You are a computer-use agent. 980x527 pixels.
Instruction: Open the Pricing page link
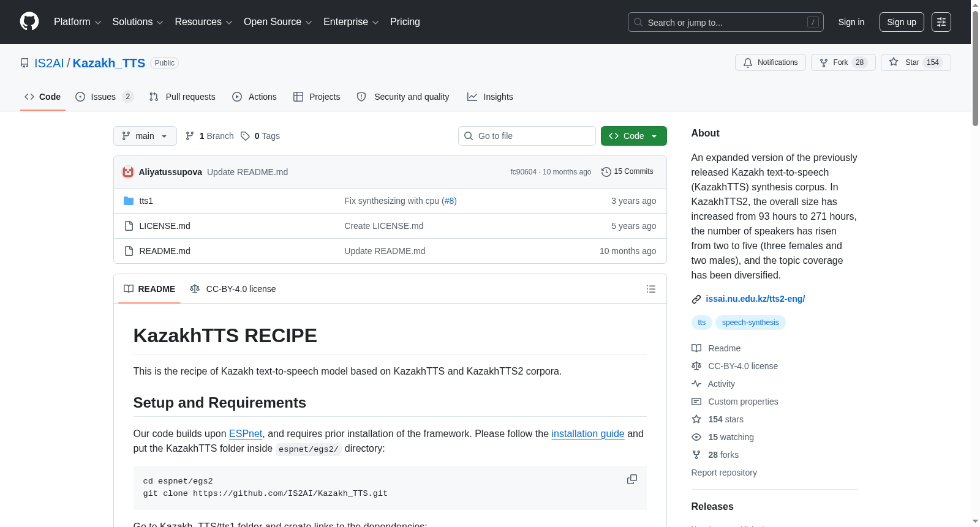405,22
